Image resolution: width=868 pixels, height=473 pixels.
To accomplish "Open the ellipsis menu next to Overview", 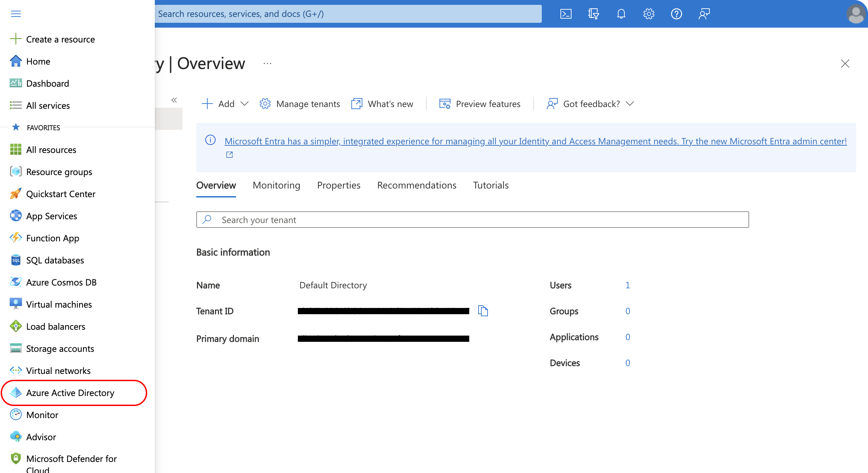I will [x=267, y=64].
